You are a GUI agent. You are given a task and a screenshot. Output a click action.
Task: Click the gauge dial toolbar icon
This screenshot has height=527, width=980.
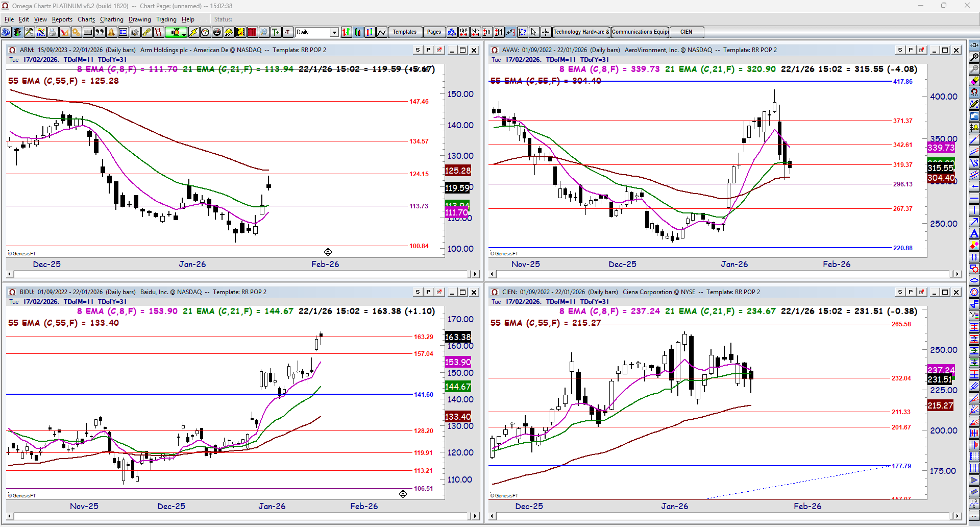(x=205, y=32)
